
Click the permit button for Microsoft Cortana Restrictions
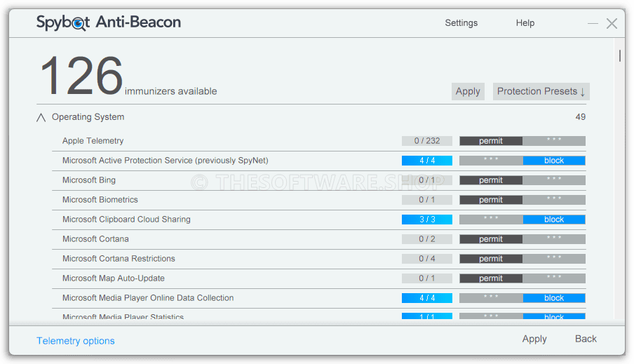[491, 259]
